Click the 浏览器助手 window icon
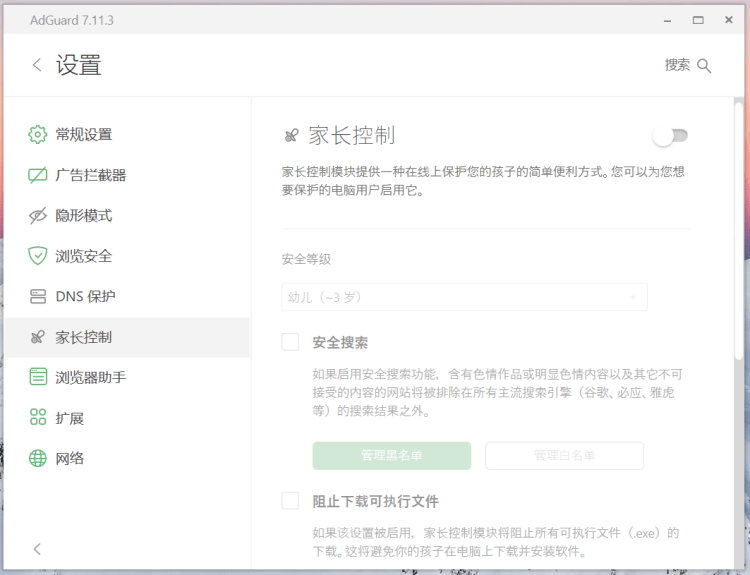Viewport: 750px width, 575px height. pyautogui.click(x=38, y=377)
